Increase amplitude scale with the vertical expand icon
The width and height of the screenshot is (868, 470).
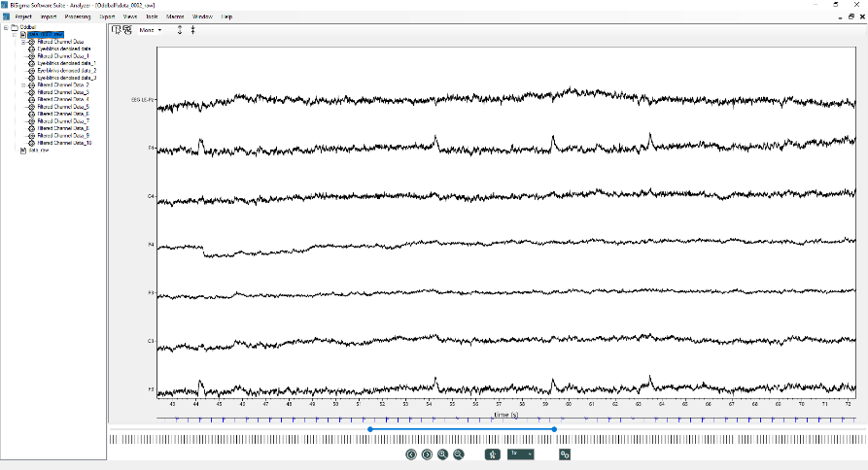pyautogui.click(x=179, y=30)
